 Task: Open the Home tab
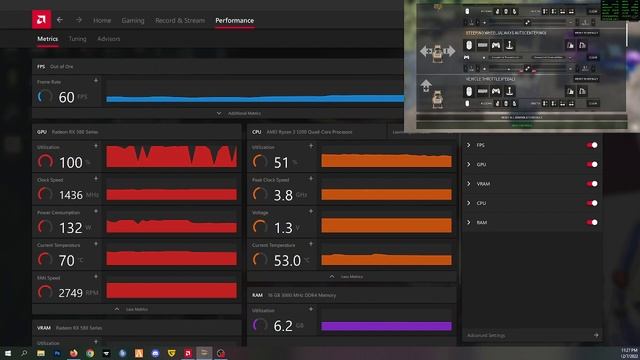click(102, 20)
